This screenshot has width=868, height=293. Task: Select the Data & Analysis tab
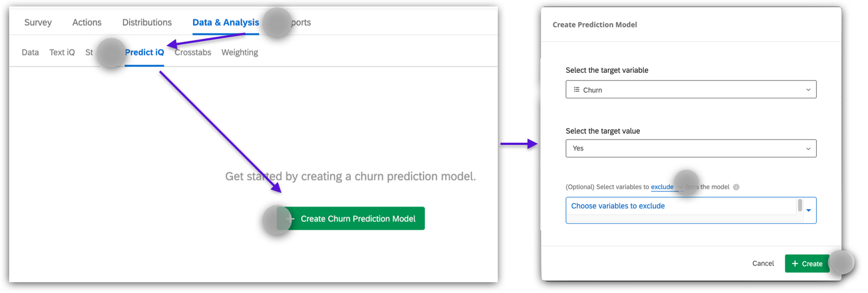[225, 23]
